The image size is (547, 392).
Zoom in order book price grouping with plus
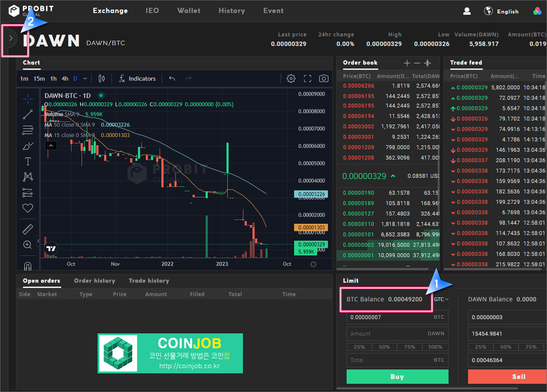coord(407,63)
